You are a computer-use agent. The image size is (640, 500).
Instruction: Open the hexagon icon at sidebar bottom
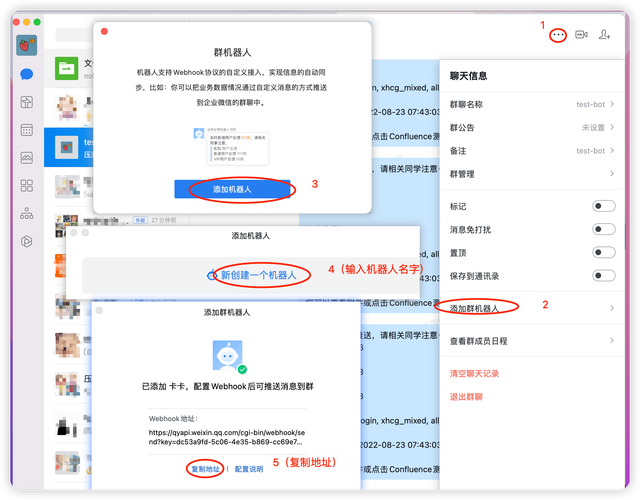click(x=27, y=241)
